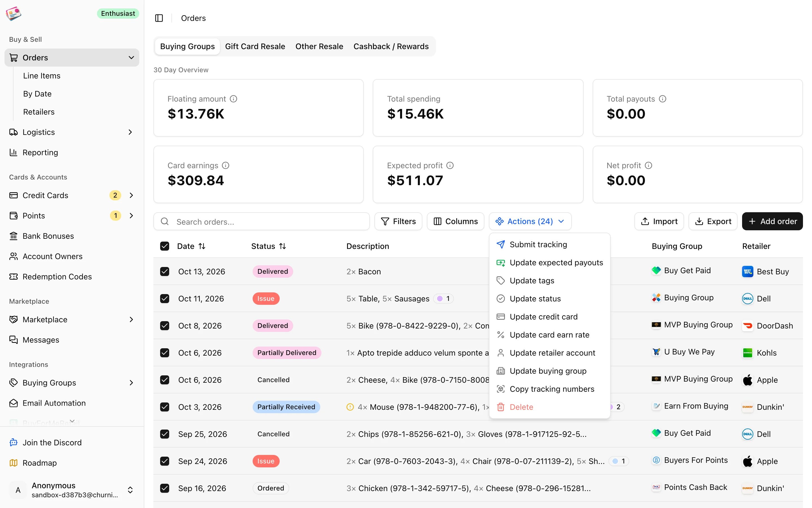Expand the Logistics sidebar section
Viewport: 812px width, 508px height.
tap(131, 132)
